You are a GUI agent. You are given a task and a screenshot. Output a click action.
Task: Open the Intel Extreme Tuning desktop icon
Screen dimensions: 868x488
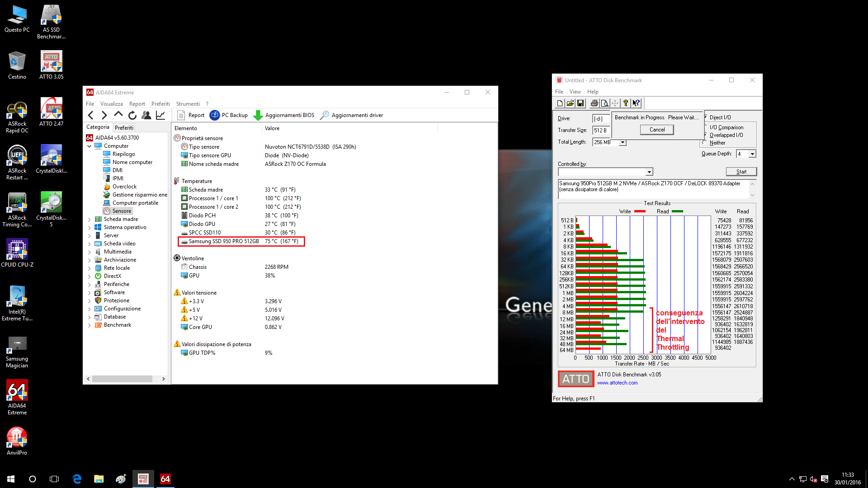pyautogui.click(x=17, y=303)
